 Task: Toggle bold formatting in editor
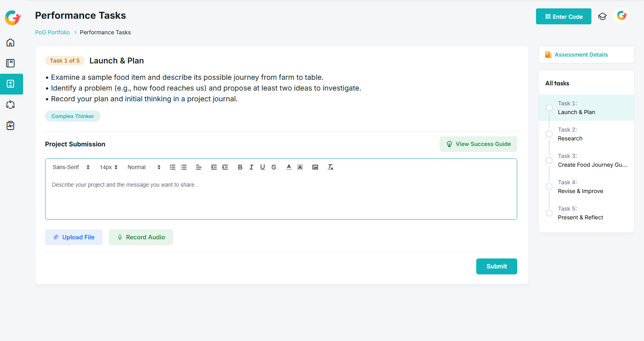pos(240,167)
